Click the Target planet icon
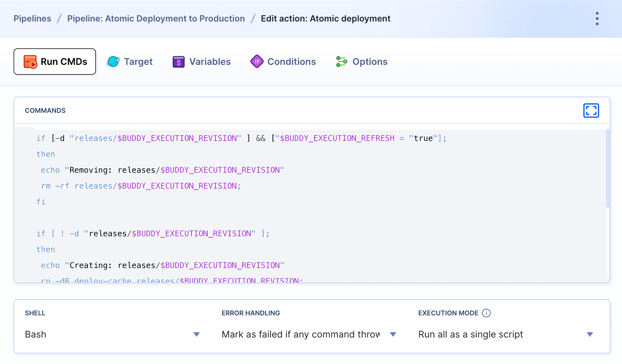 point(112,61)
